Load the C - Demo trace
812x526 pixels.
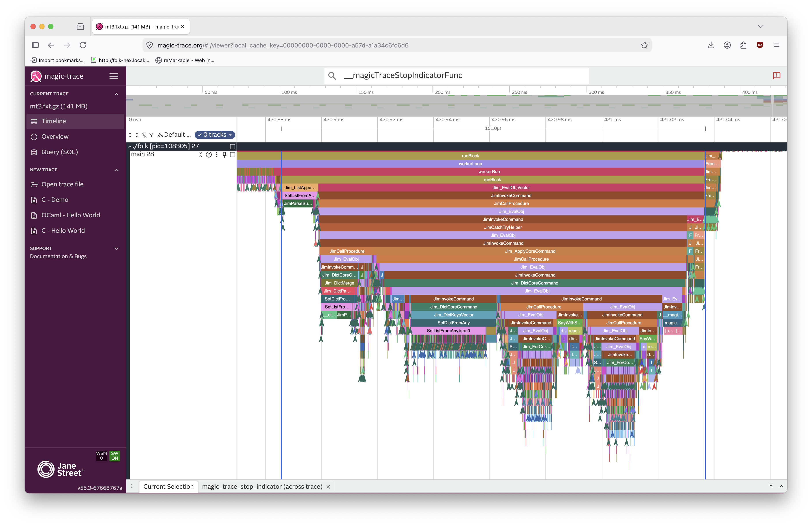tap(75, 200)
